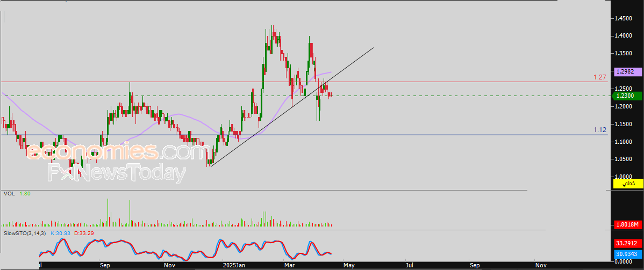Click the green 1.80 volume reading
Screen dimensions: 644x270
click(25, 193)
